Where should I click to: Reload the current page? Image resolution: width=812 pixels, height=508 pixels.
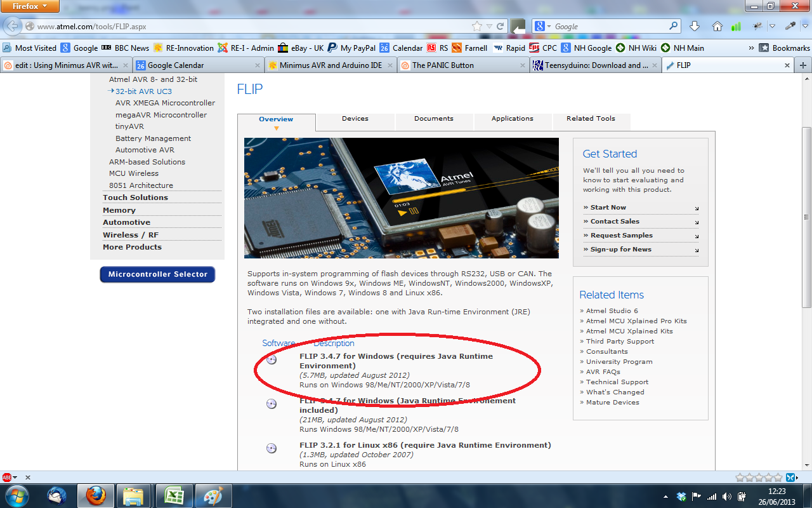(501, 27)
